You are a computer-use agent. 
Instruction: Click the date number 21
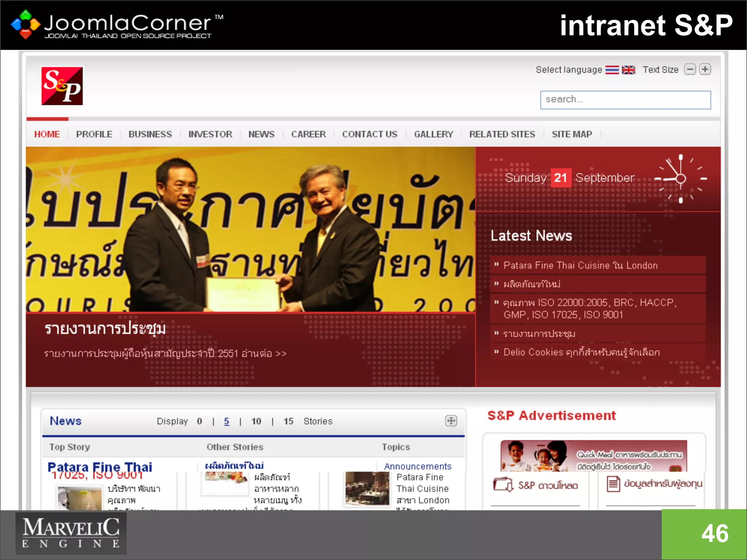(561, 178)
